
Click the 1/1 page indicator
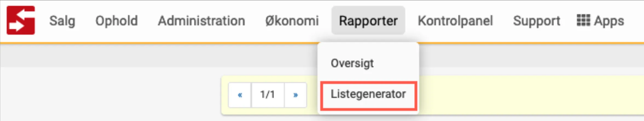click(x=268, y=95)
